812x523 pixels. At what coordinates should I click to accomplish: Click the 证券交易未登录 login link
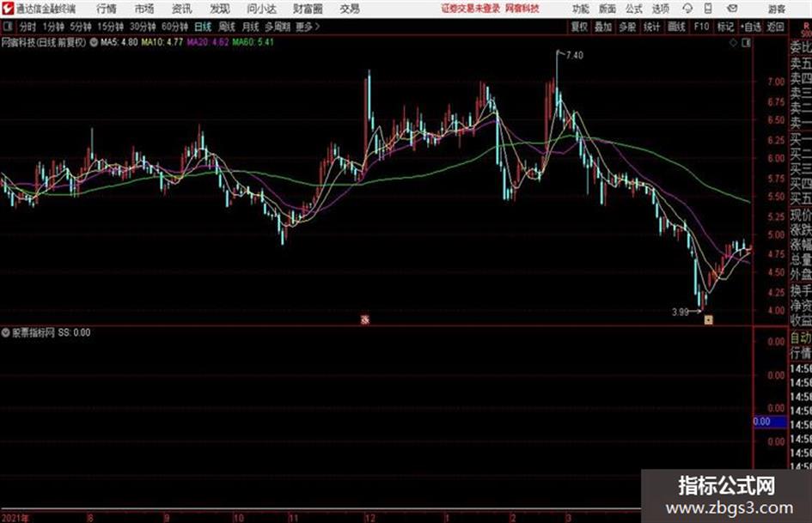tap(471, 9)
